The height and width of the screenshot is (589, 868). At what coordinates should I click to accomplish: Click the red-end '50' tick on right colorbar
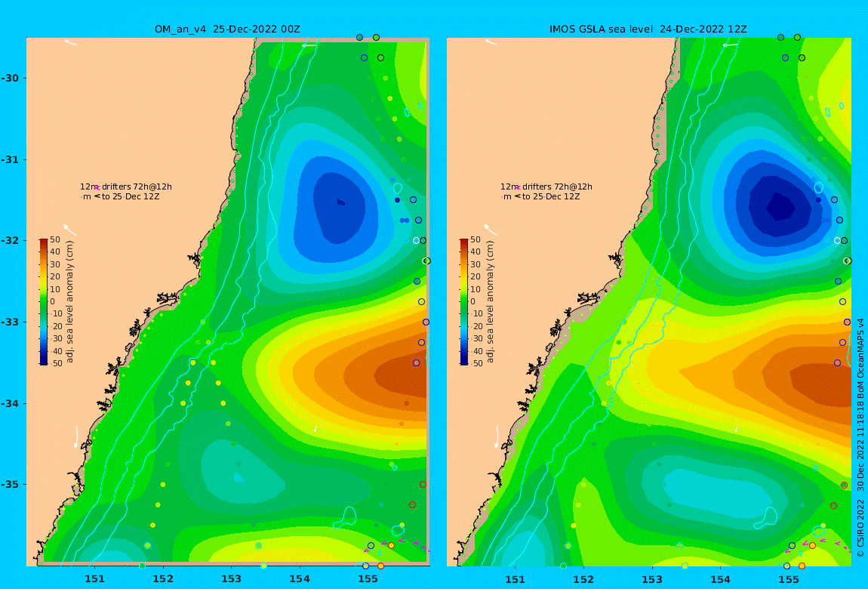pos(475,239)
